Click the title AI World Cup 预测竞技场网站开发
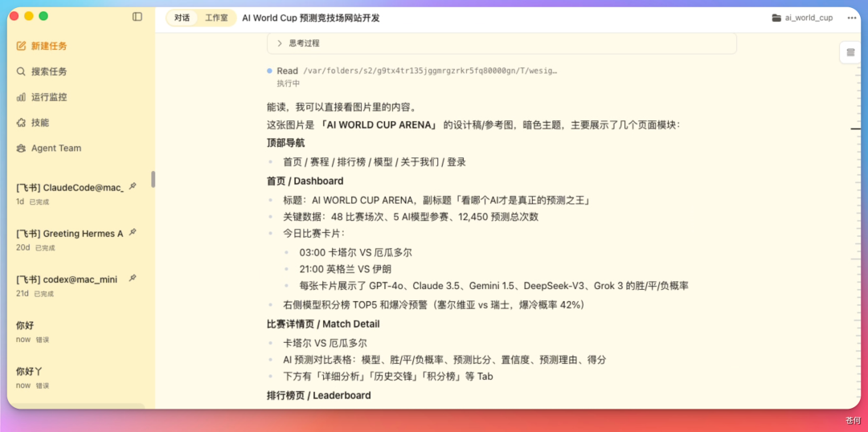The image size is (868, 432). tap(311, 18)
